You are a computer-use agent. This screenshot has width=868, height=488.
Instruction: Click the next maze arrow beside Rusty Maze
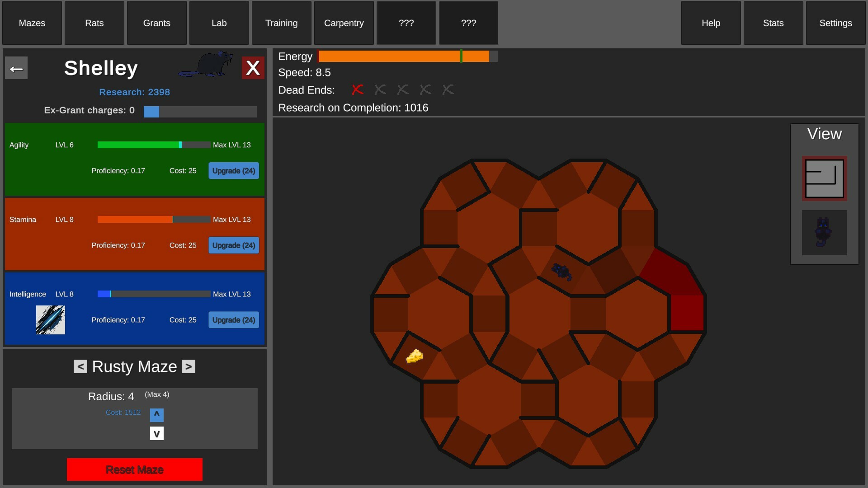coord(188,366)
